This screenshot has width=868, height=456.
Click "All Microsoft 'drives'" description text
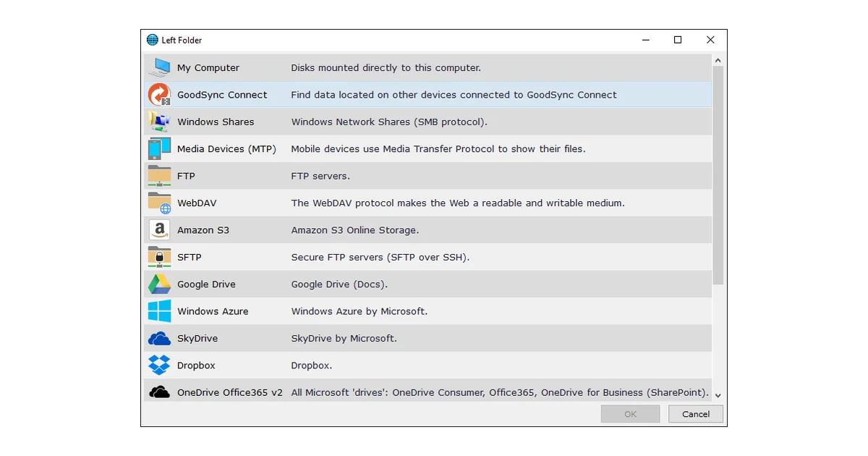(x=500, y=392)
